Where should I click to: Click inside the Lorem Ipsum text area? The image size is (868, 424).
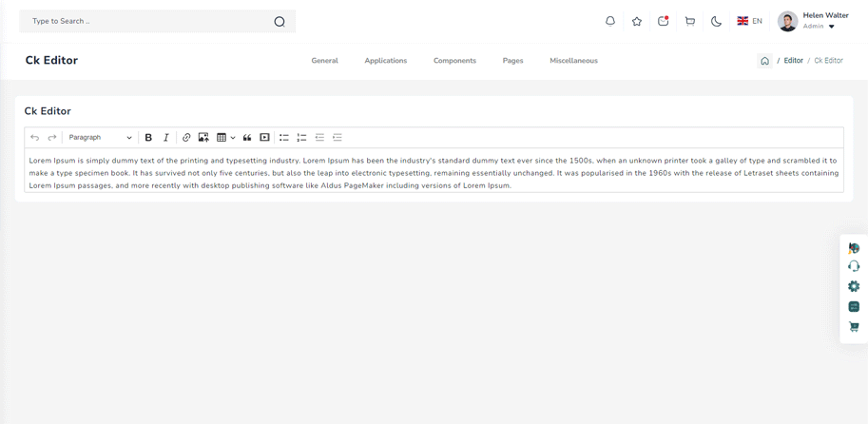coord(434,170)
